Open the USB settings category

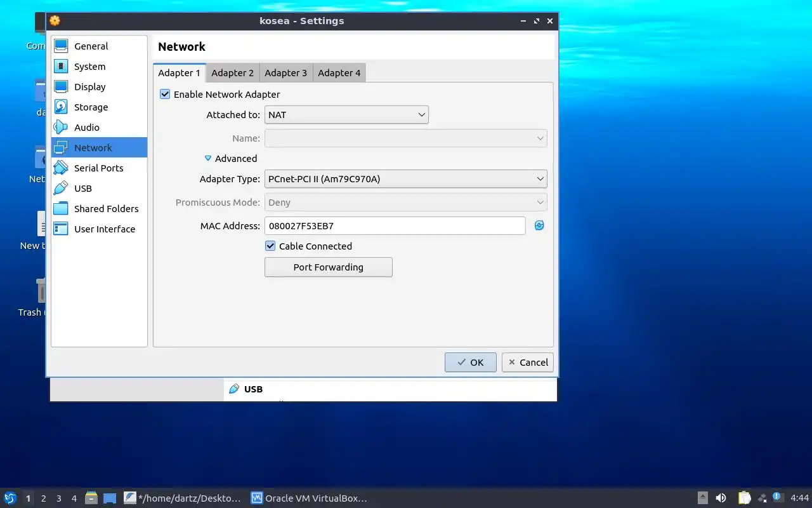point(99,189)
